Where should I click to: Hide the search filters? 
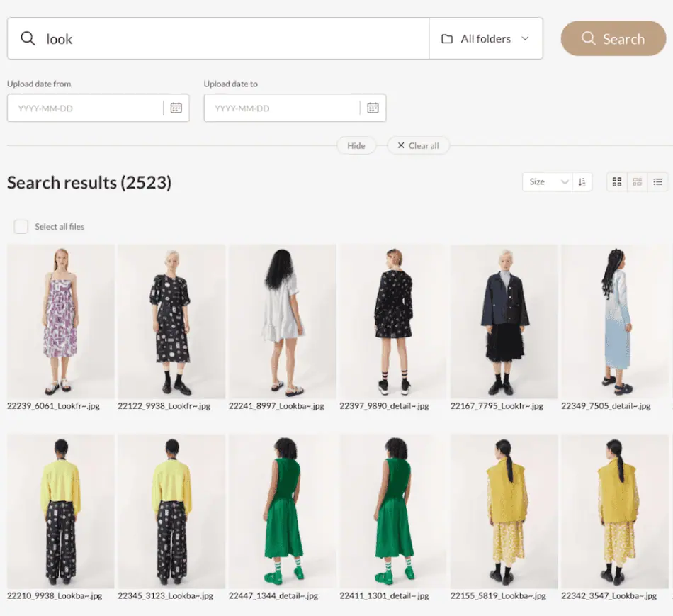click(356, 145)
